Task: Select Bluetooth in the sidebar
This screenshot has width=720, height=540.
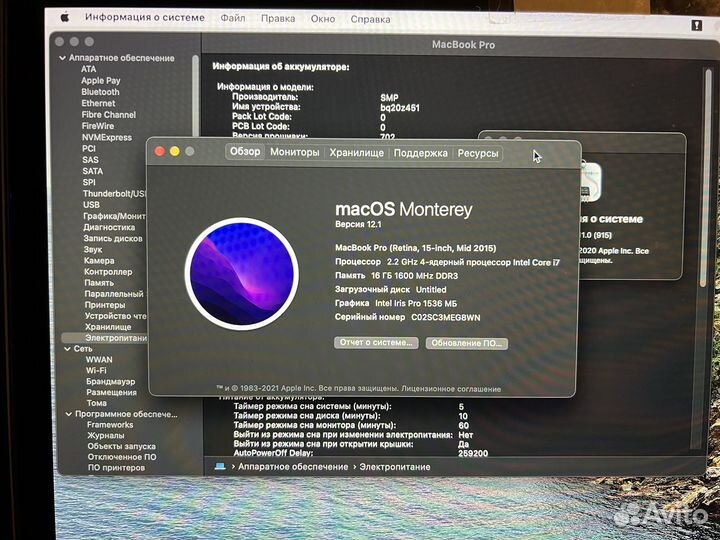Action: (x=100, y=92)
